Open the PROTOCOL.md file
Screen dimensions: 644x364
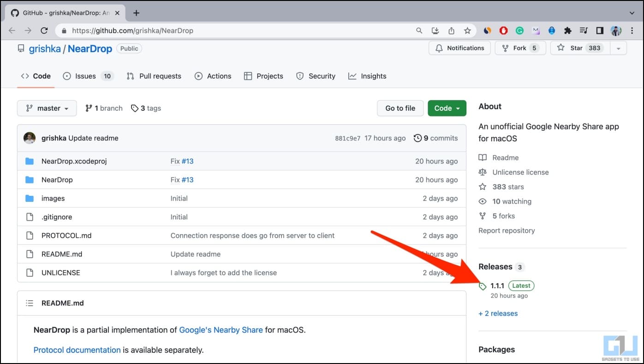[x=66, y=236]
